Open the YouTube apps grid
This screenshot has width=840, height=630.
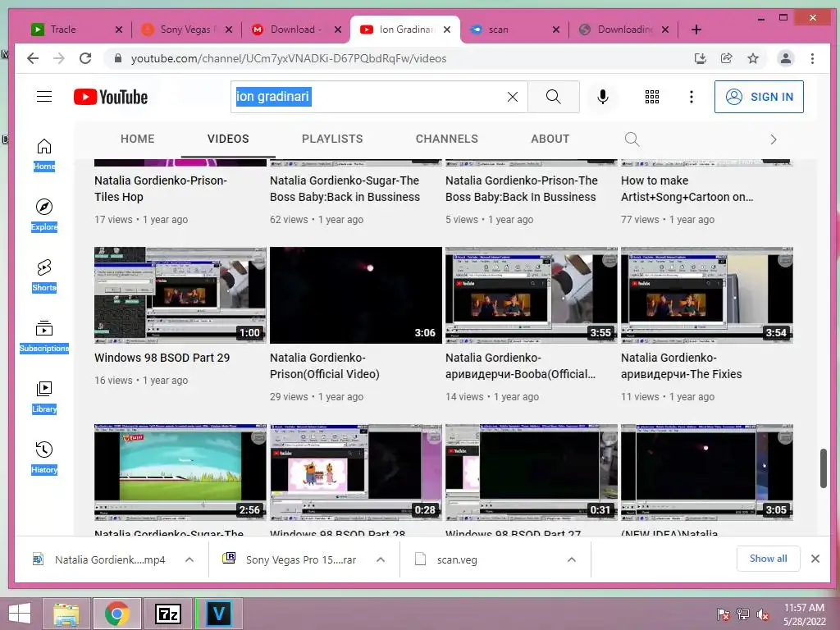(652, 97)
